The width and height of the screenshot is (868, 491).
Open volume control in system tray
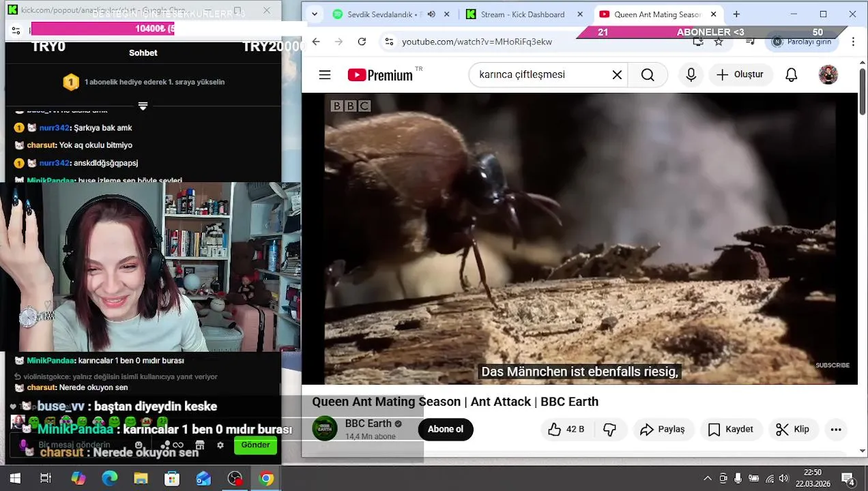pos(783,479)
